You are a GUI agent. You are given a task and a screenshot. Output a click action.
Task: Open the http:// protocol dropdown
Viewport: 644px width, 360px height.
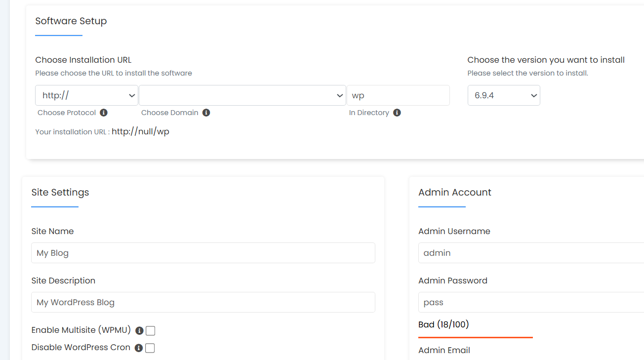(x=86, y=95)
